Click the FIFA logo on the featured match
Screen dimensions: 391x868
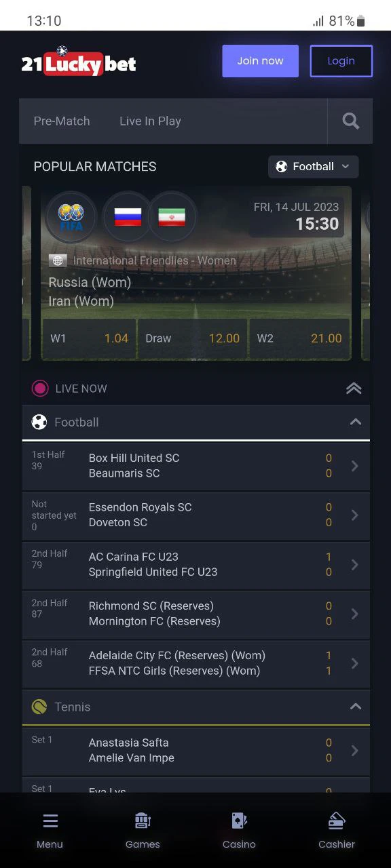[71, 217]
